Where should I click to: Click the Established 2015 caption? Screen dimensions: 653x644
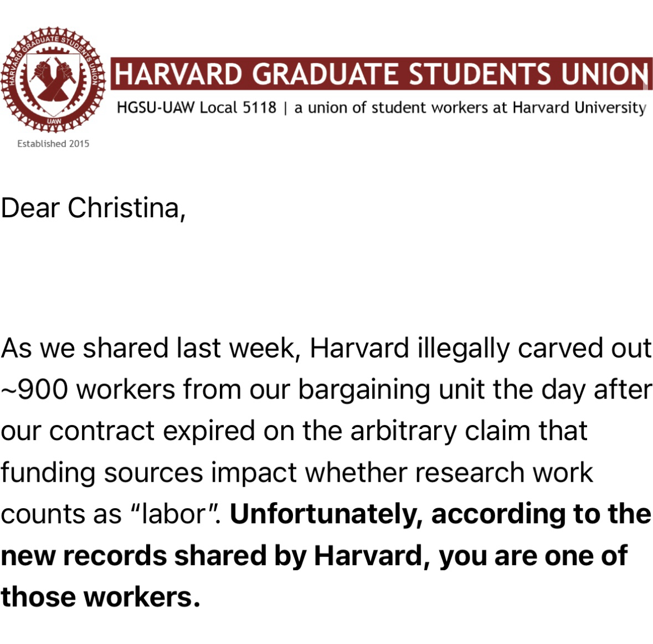(53, 144)
